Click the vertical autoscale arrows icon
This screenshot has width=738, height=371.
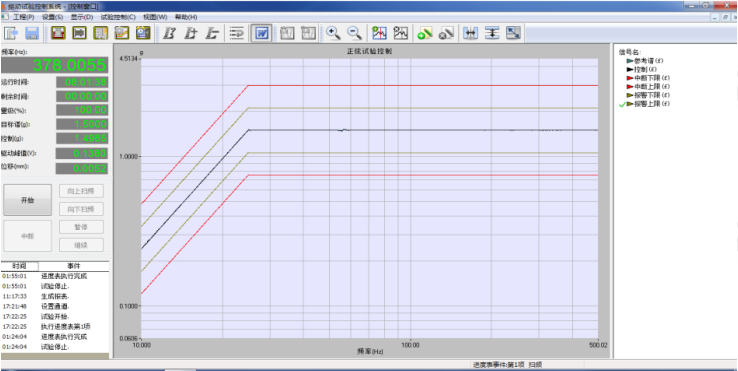pos(492,33)
